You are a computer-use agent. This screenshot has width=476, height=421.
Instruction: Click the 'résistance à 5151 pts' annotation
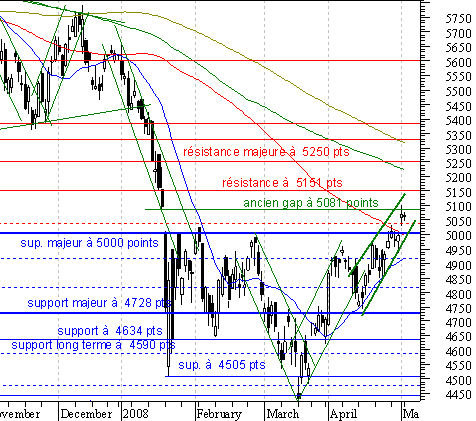(282, 183)
